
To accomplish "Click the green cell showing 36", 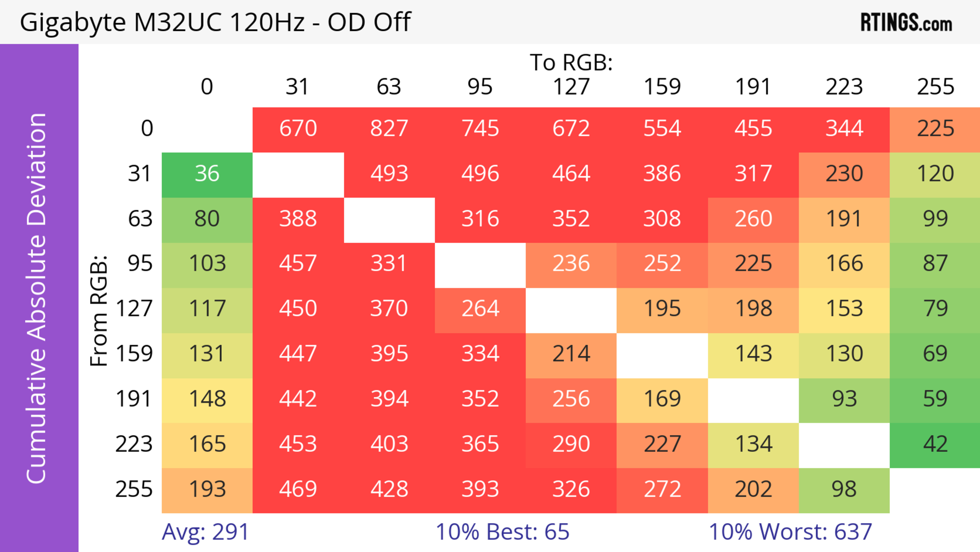I will click(207, 174).
